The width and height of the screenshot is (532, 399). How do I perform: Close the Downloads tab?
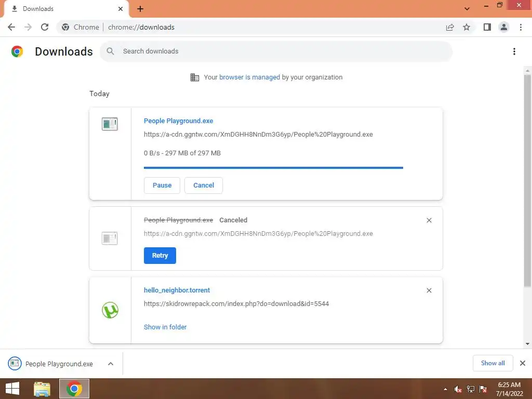point(121,9)
